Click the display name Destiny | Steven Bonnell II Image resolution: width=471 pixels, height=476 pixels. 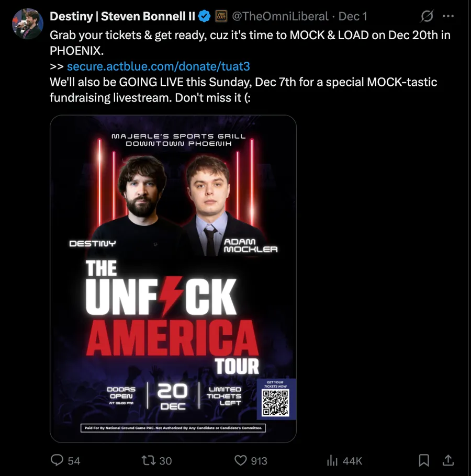(x=122, y=16)
